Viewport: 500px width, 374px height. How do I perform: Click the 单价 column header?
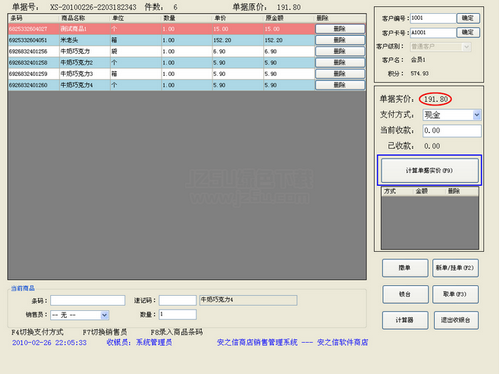pos(238,18)
